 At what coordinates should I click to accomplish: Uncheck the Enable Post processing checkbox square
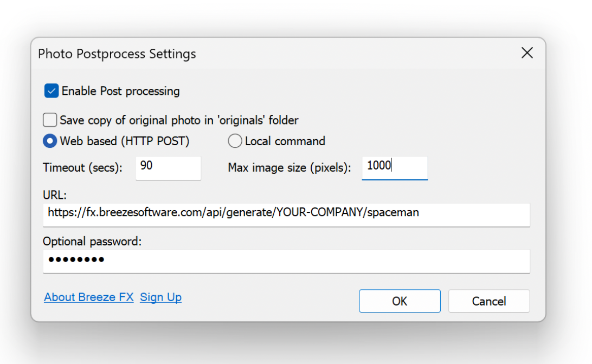tap(52, 91)
